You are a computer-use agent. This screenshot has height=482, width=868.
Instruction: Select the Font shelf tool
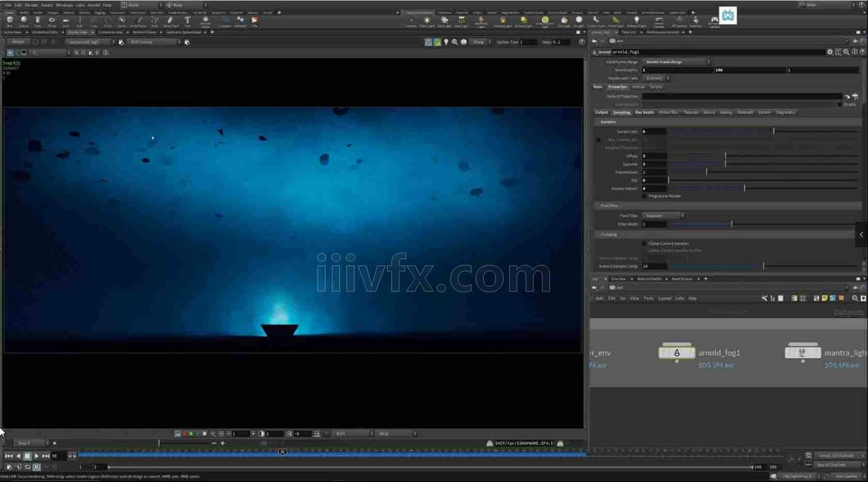[187, 21]
